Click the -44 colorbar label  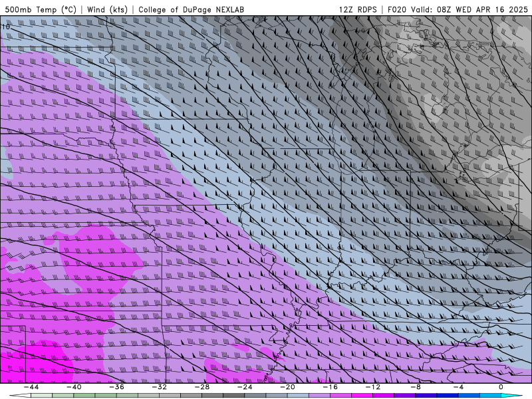31,387
